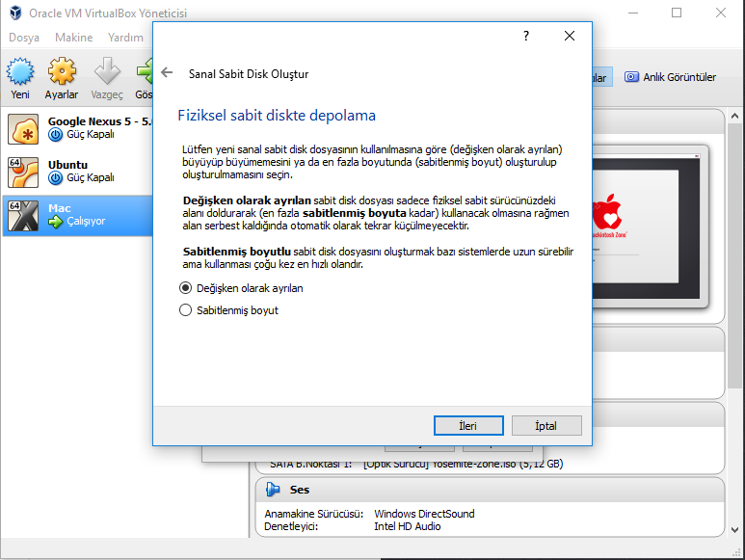
Task: Select the Değişken olarak ayrılan radio option
Action: (185, 288)
